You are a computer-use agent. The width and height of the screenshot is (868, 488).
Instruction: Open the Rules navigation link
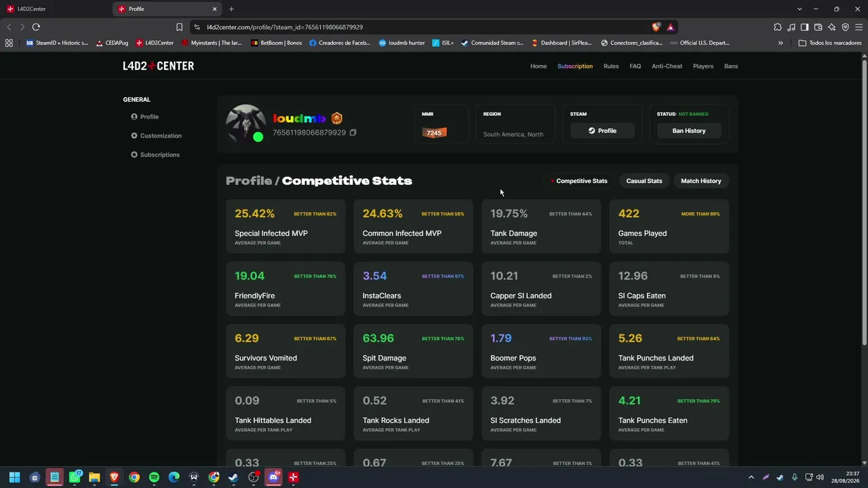611,66
